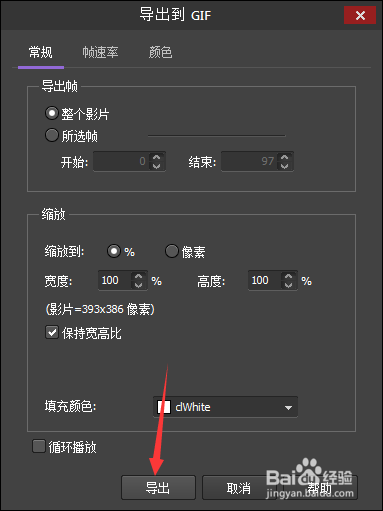
Task: Toggle the 保持宽高比 checkbox
Action: click(x=52, y=332)
